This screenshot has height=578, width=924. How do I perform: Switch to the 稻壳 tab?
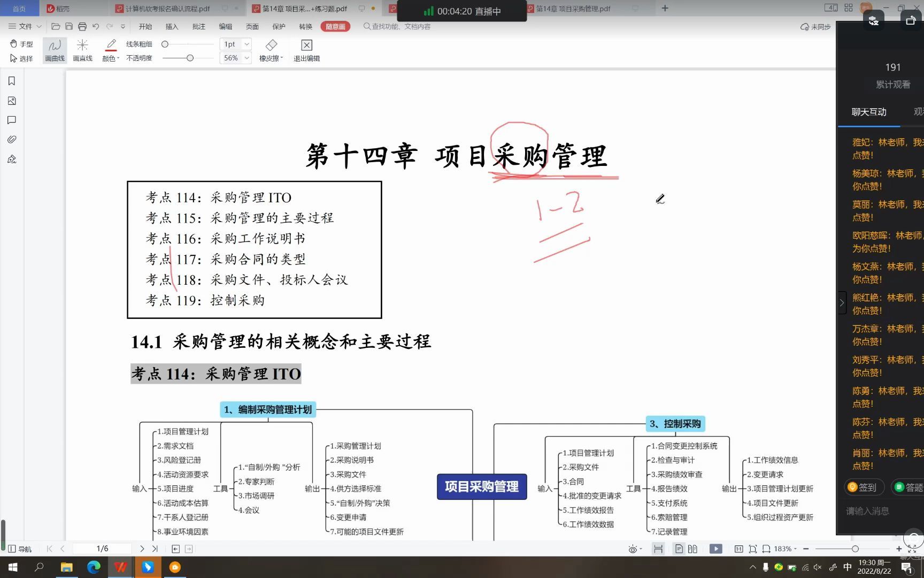click(x=59, y=9)
